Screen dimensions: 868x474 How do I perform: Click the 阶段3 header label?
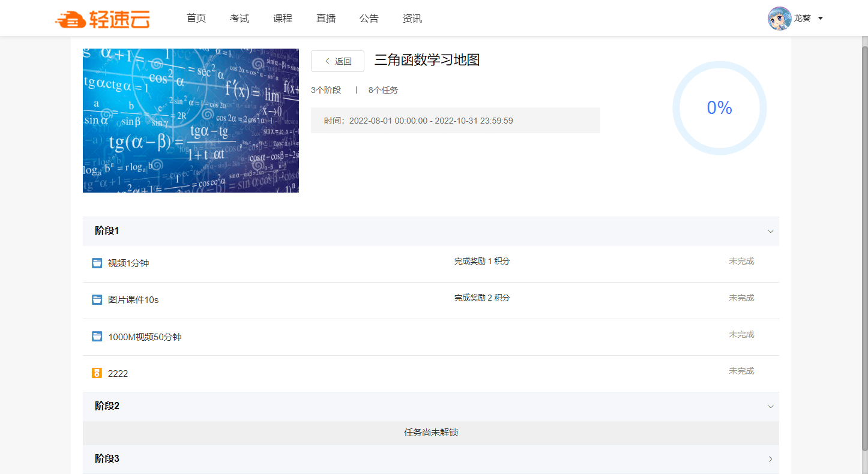pos(107,459)
